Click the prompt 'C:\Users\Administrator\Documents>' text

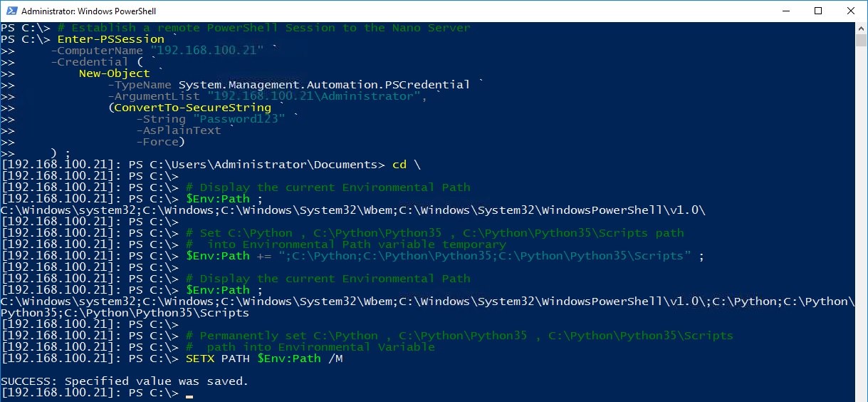click(267, 165)
